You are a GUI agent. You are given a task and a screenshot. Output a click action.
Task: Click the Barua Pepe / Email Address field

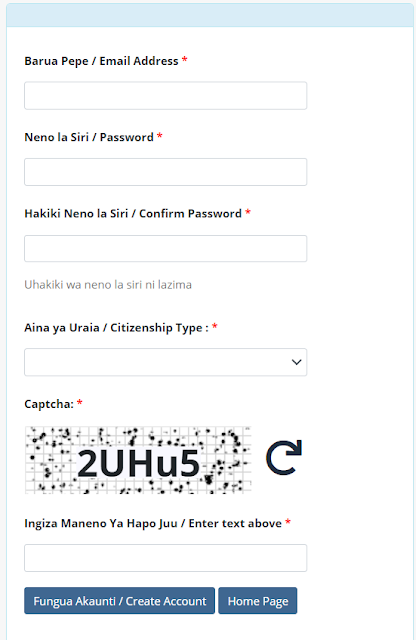click(165, 96)
